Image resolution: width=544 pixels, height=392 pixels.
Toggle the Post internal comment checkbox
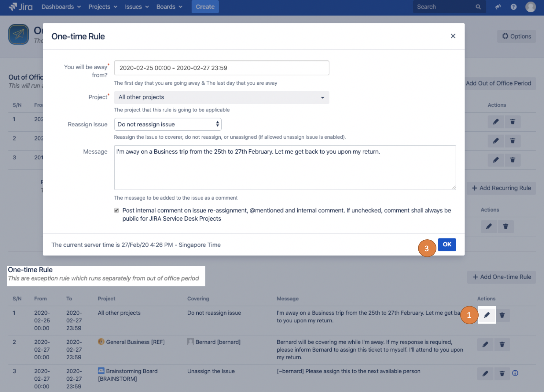116,210
